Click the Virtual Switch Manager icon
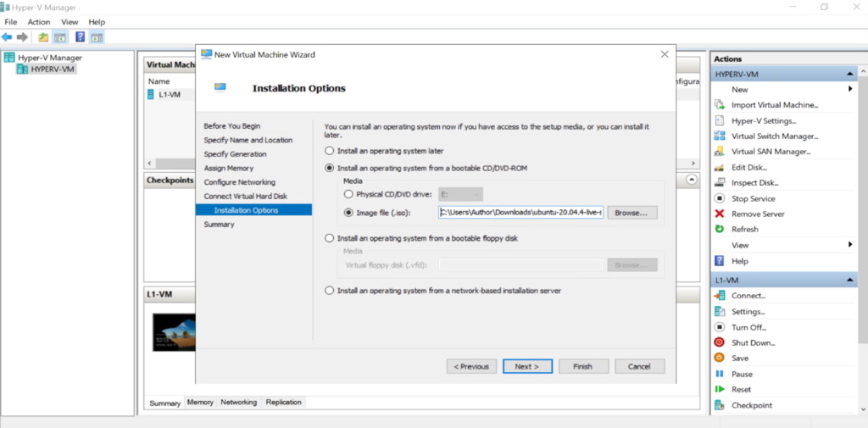This screenshot has height=428, width=868. (720, 136)
